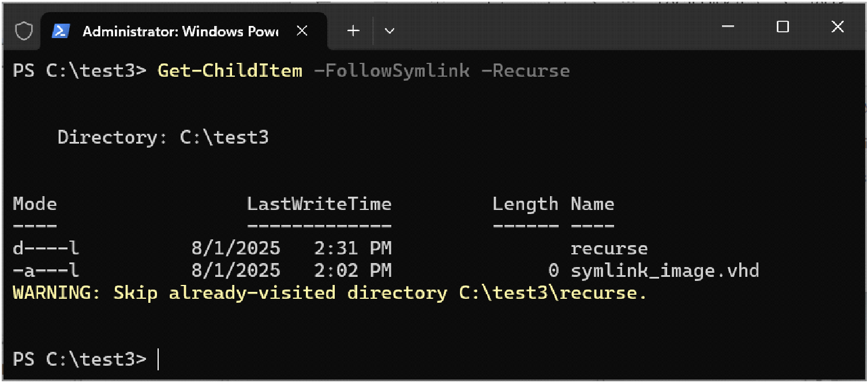Click the bottom PS C:\test3> prompt
This screenshot has height=383, width=868.
[x=80, y=359]
